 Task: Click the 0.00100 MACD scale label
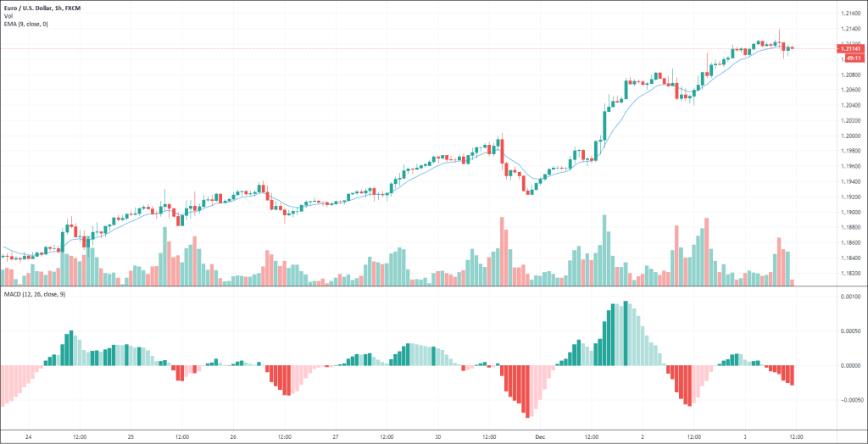(851, 297)
